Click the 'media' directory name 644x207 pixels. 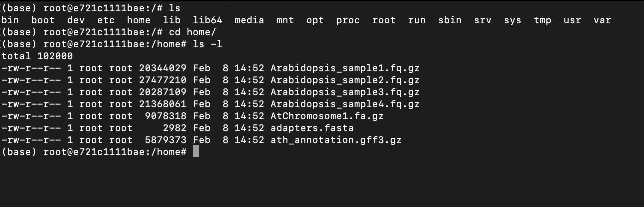coord(249,20)
